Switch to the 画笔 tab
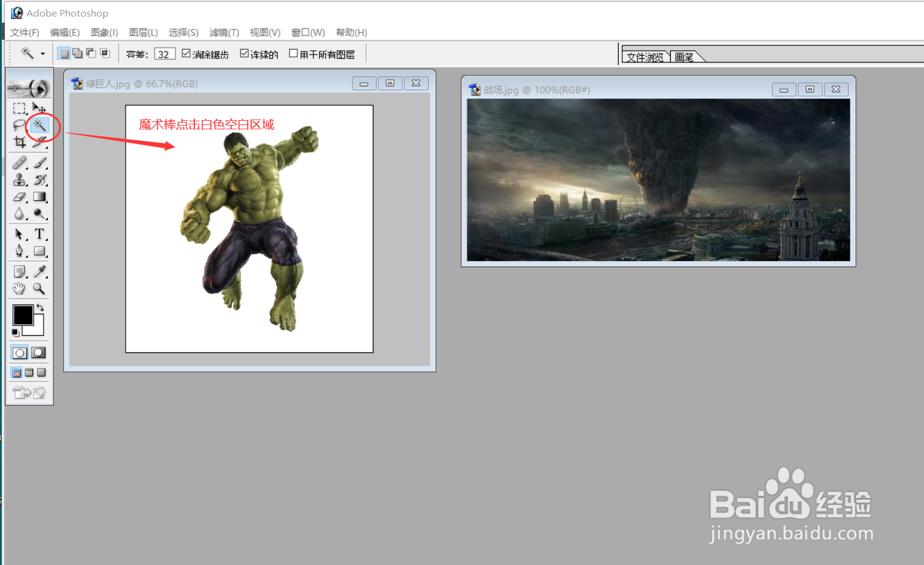 (x=684, y=56)
